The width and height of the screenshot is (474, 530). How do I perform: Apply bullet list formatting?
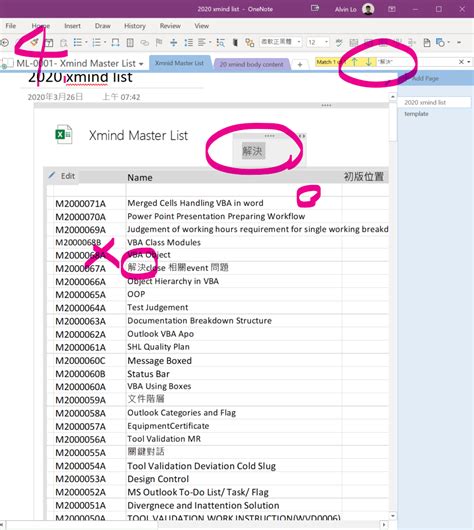pos(78,42)
